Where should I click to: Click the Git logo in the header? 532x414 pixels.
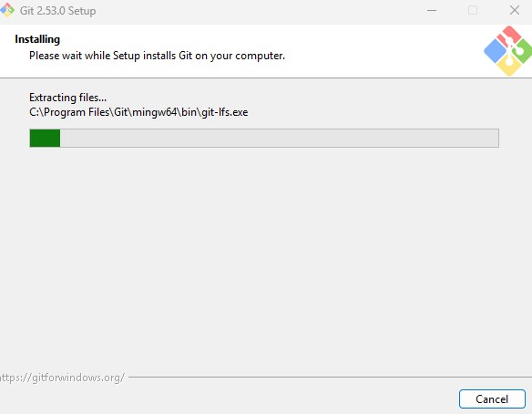point(508,51)
